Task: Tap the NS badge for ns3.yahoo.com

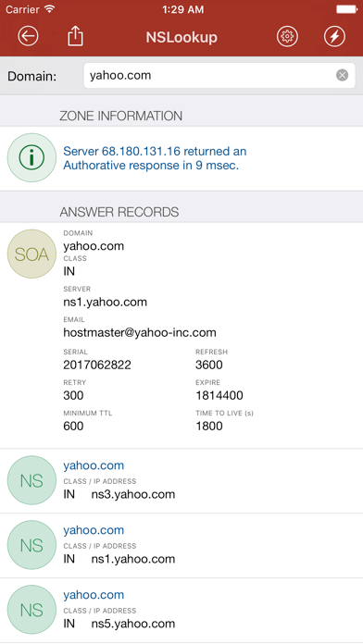Action: [31, 480]
